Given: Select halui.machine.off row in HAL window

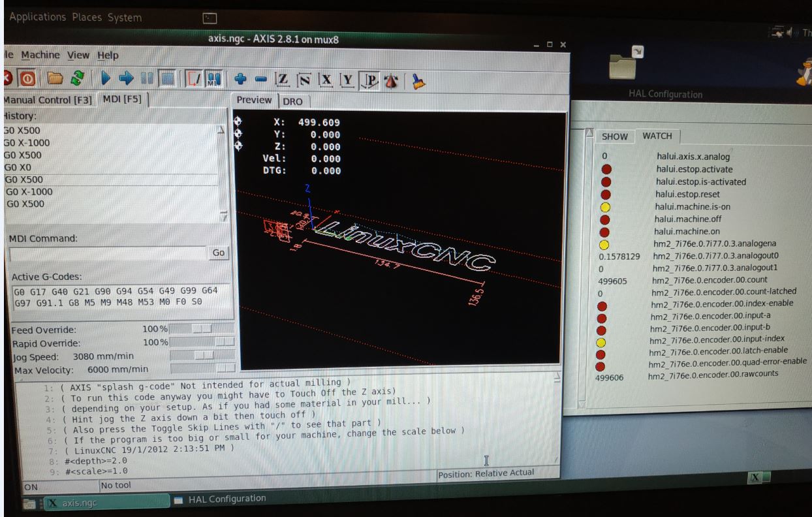Looking at the screenshot, I should 689,219.
